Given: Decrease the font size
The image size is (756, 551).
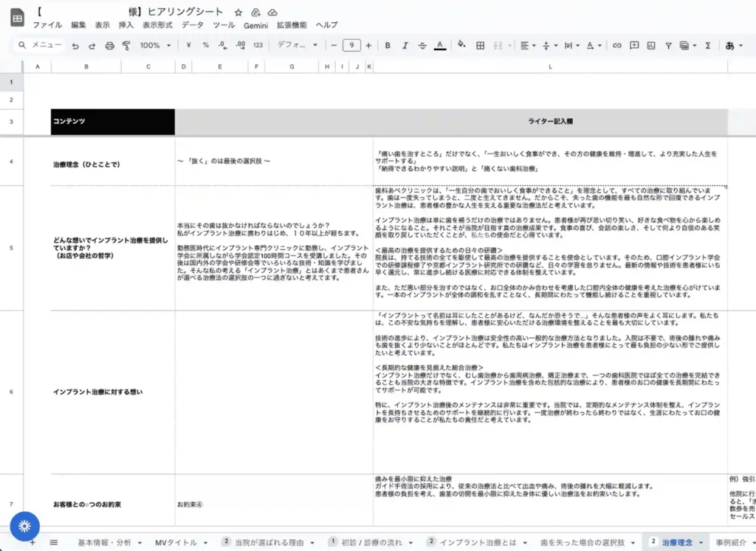Looking at the screenshot, I should pos(334,45).
